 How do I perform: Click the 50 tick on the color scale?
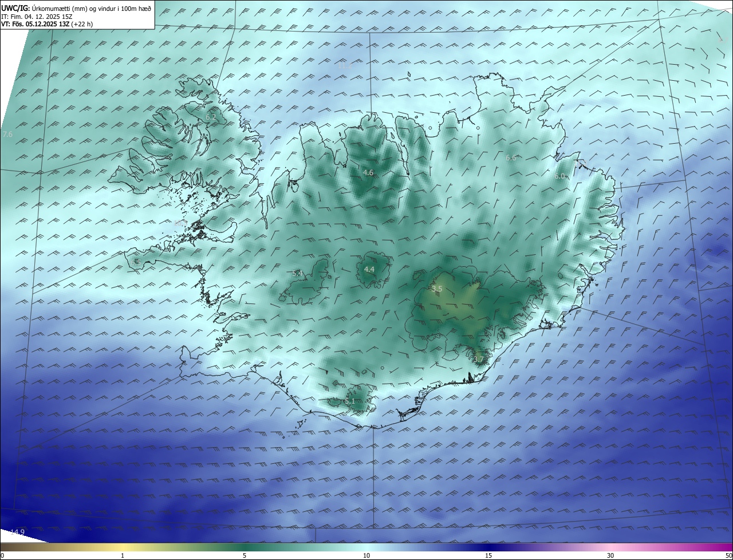728,555
